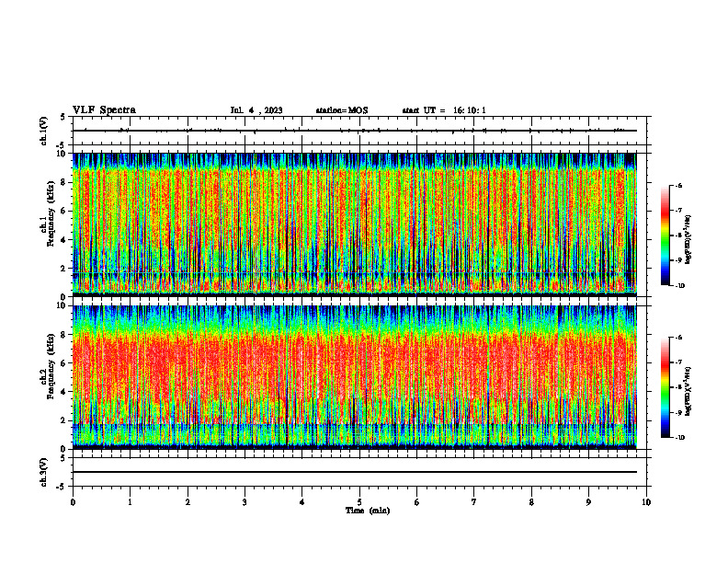Screen dimensions: 728x563
Task: Select the date 'Jul. 4 , 2023' in the header
Action: 256,110
